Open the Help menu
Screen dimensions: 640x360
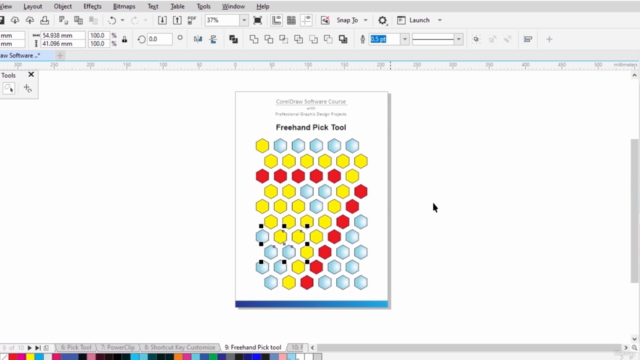[262, 7]
